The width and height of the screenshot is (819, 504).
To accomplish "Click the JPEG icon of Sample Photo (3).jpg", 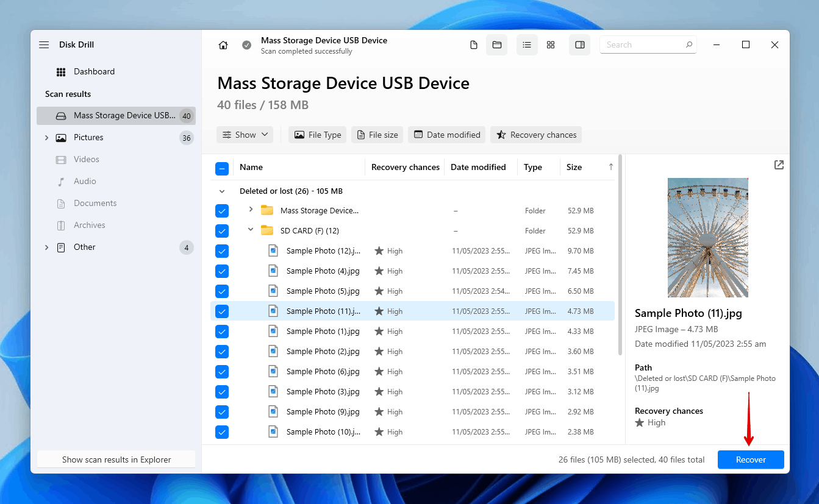I will 273,391.
